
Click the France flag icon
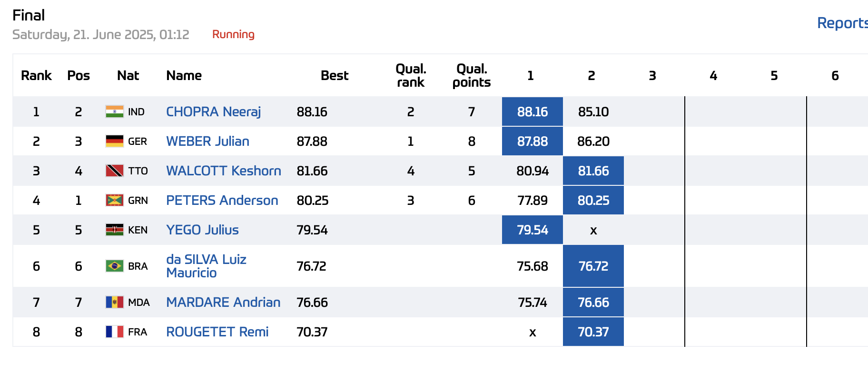(115, 332)
